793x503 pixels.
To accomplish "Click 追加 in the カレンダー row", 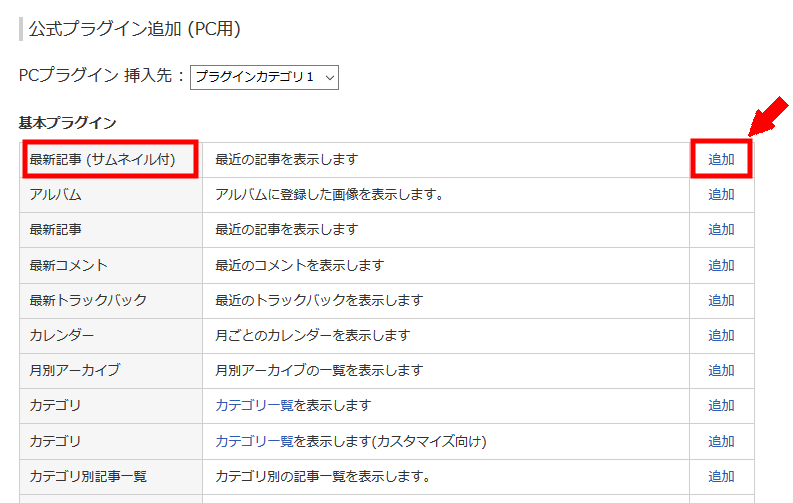I will 721,335.
